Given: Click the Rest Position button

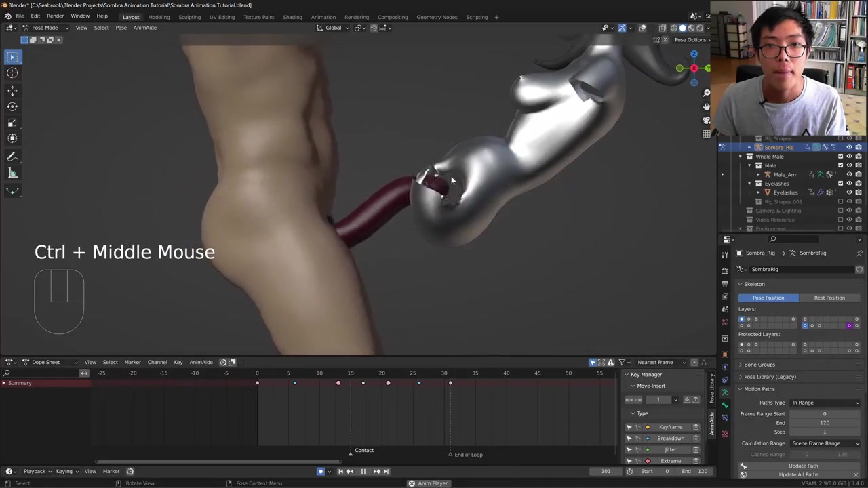Looking at the screenshot, I should coord(829,298).
